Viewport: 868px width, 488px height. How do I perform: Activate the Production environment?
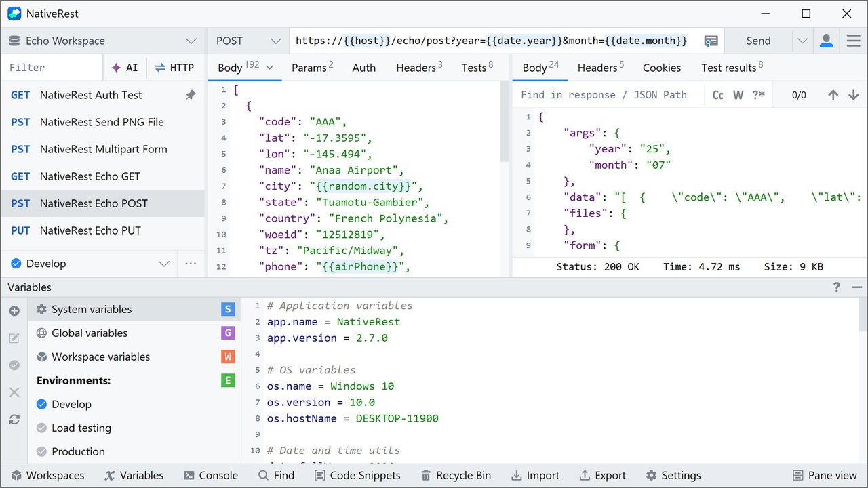78,451
